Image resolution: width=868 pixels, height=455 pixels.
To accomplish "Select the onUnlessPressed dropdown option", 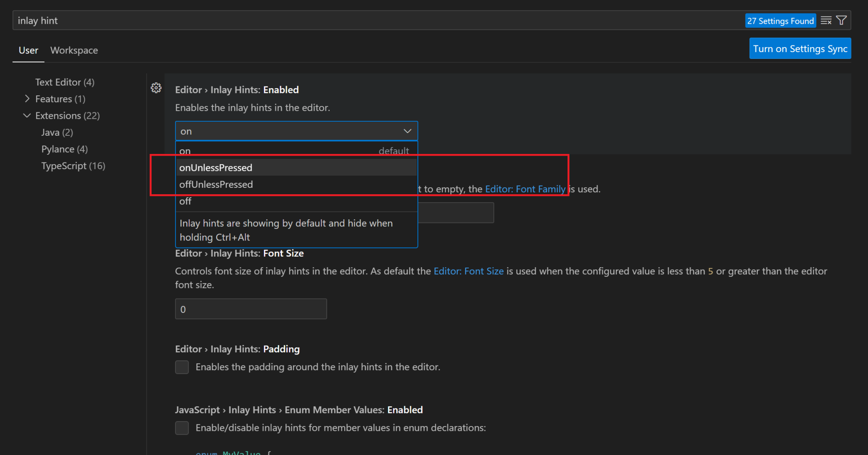I will pyautogui.click(x=215, y=167).
